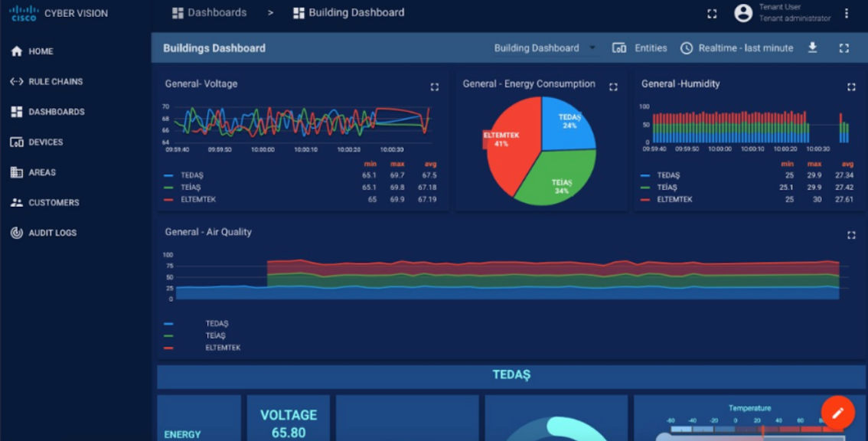Click the user profile avatar icon
The width and height of the screenshot is (868, 441).
(x=742, y=13)
